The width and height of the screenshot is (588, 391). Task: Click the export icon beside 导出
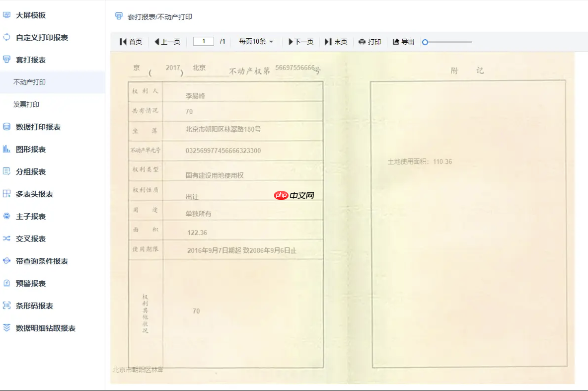click(396, 42)
